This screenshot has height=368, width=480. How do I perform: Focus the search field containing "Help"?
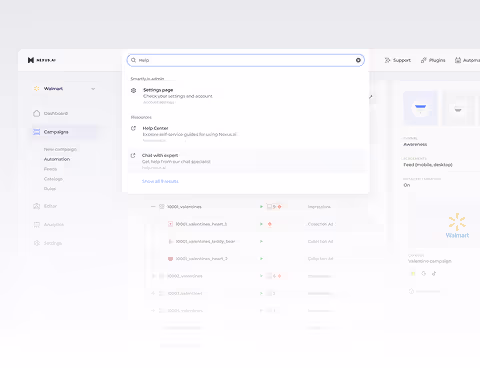click(x=245, y=60)
